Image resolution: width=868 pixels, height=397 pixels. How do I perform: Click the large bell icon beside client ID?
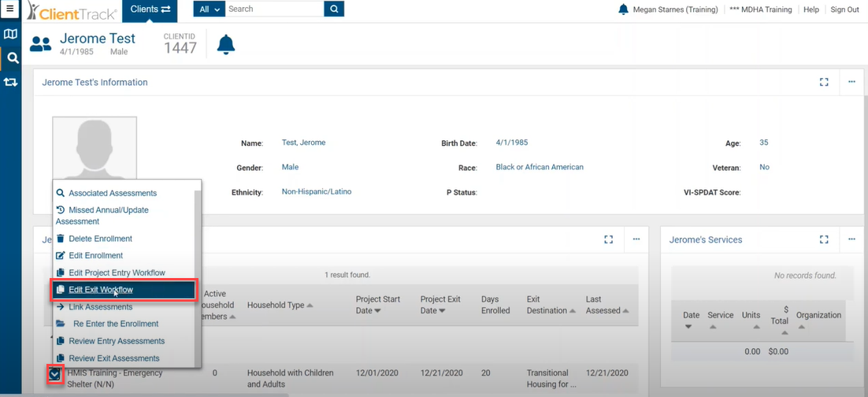point(226,45)
